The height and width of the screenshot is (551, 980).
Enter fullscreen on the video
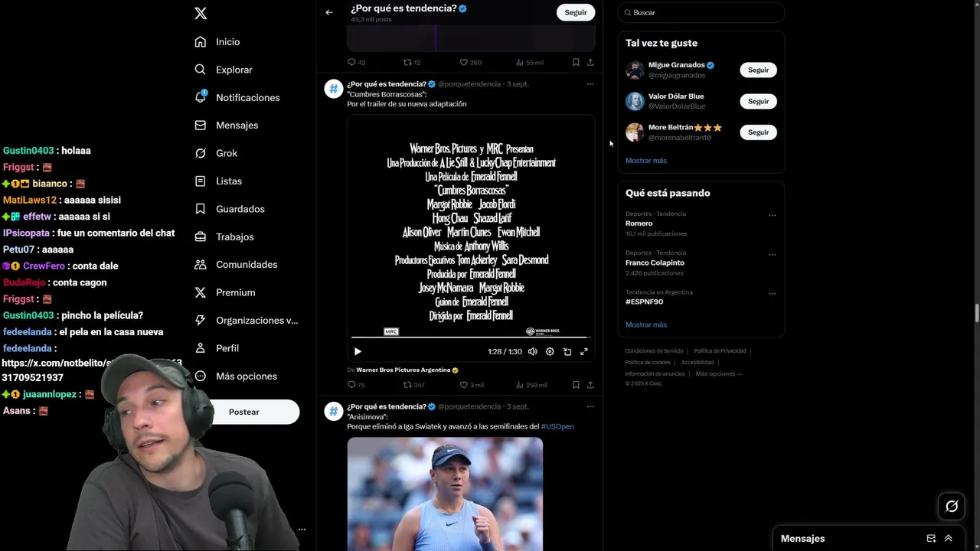584,351
